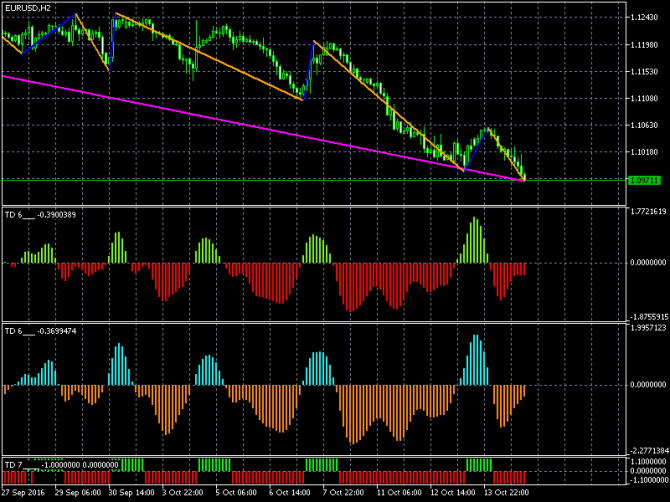Image resolution: width=670 pixels, height=502 pixels.
Task: Click the 13 Oct 22:00 time axis label
Action: click(506, 492)
